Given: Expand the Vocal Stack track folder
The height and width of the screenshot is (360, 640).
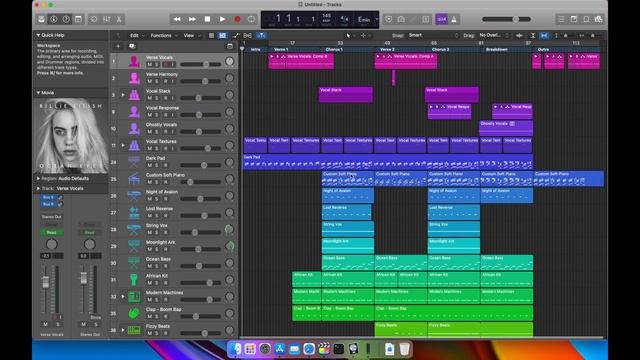Looking at the screenshot, I should (123, 95).
